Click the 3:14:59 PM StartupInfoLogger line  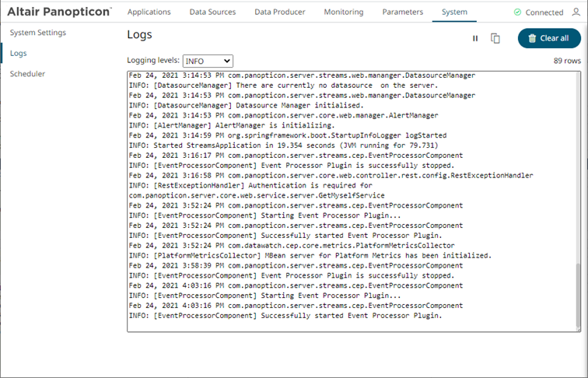(288, 135)
